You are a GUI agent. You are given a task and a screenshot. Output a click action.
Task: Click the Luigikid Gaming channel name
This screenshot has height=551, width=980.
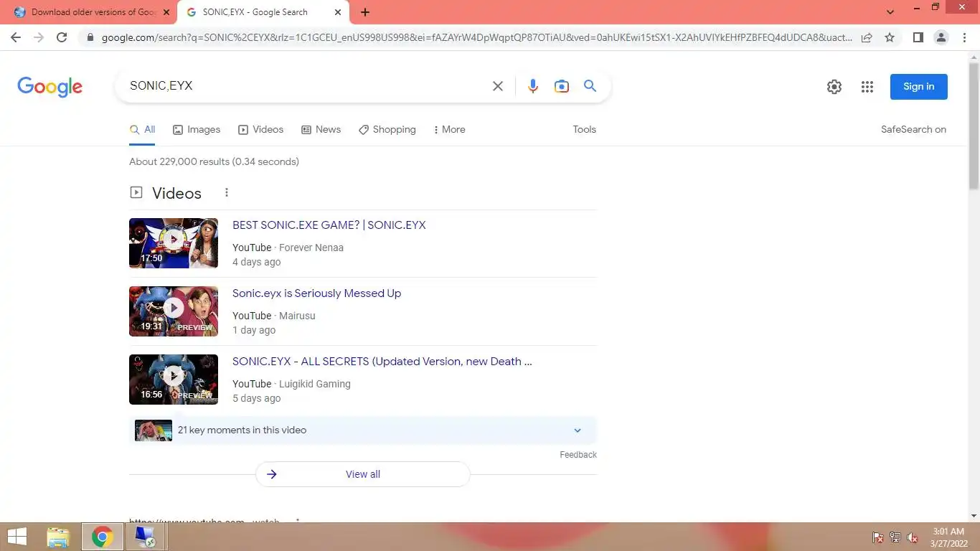[x=315, y=384]
